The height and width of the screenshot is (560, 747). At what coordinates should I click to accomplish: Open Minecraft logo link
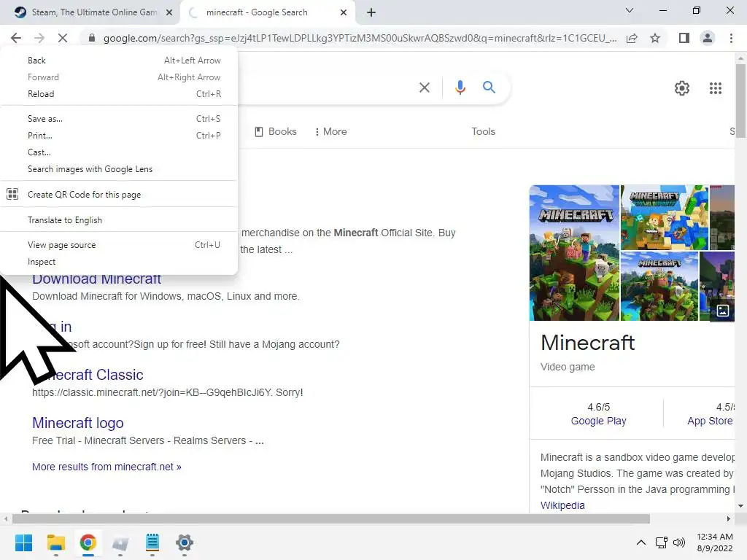coord(77,423)
